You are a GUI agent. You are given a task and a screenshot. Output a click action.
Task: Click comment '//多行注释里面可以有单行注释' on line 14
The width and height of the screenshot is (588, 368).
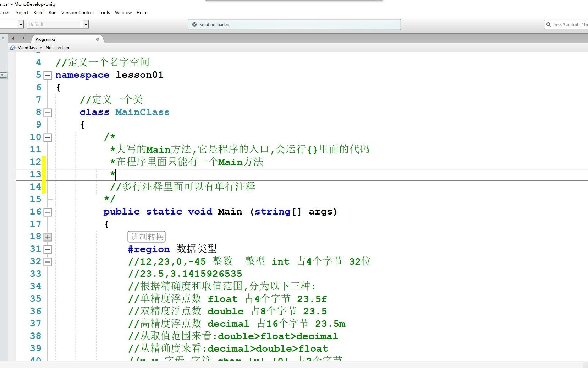[x=182, y=186]
